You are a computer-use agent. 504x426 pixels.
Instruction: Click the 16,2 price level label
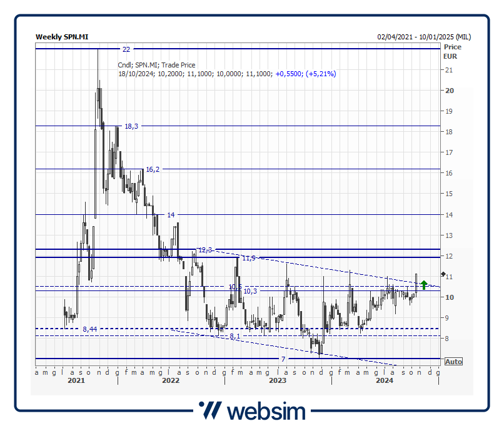coord(153,169)
